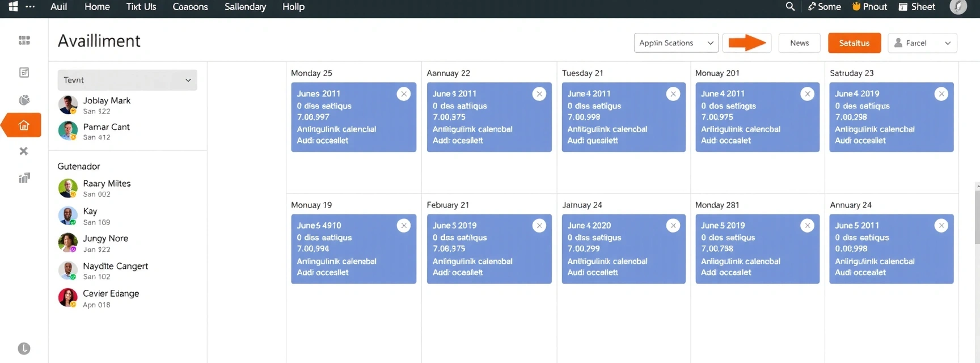
Task: Open the pie chart icon in sidebar
Action: point(24,100)
